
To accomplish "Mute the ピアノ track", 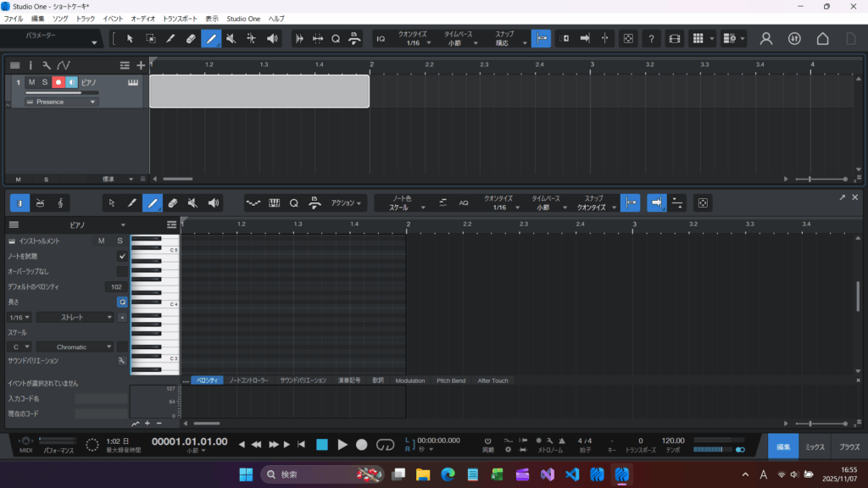I will pos(31,82).
